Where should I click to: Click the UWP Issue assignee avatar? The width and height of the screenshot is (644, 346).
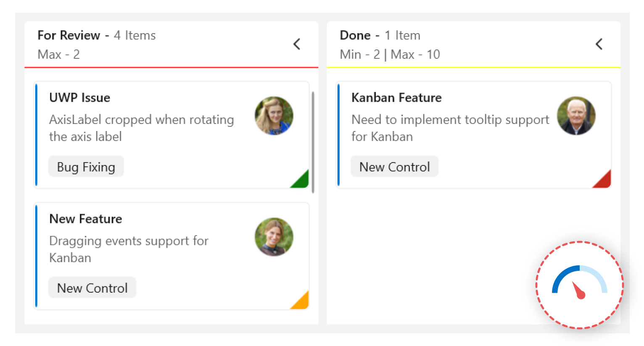pyautogui.click(x=274, y=116)
